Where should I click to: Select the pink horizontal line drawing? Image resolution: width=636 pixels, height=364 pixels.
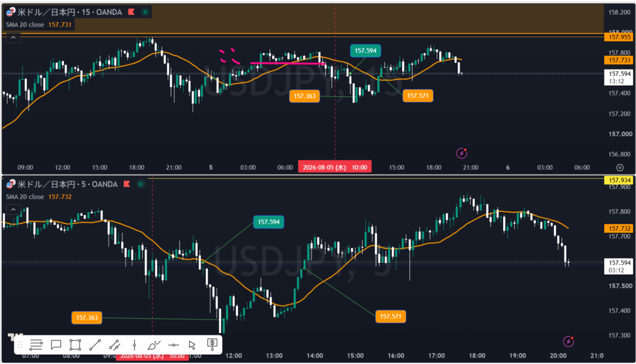pos(287,63)
